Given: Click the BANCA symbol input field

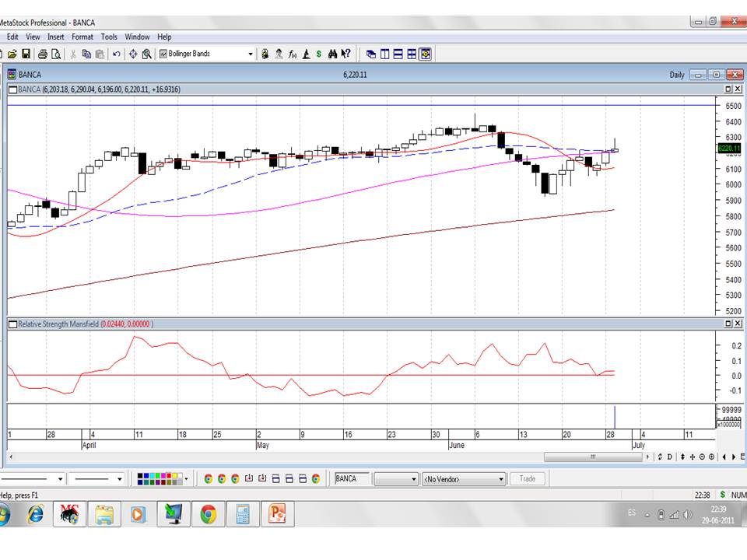Looking at the screenshot, I should pos(352,479).
